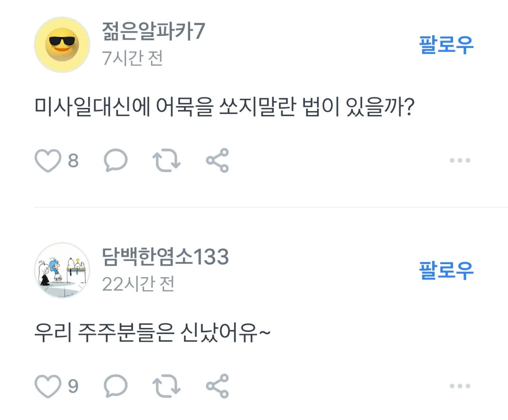Click the 7시간 전 timestamp

(132, 58)
